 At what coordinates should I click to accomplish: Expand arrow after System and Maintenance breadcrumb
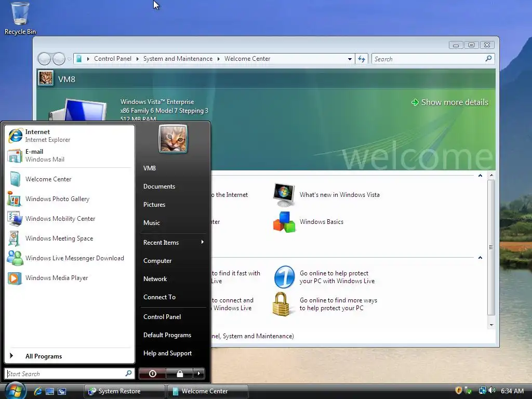pyautogui.click(x=219, y=59)
